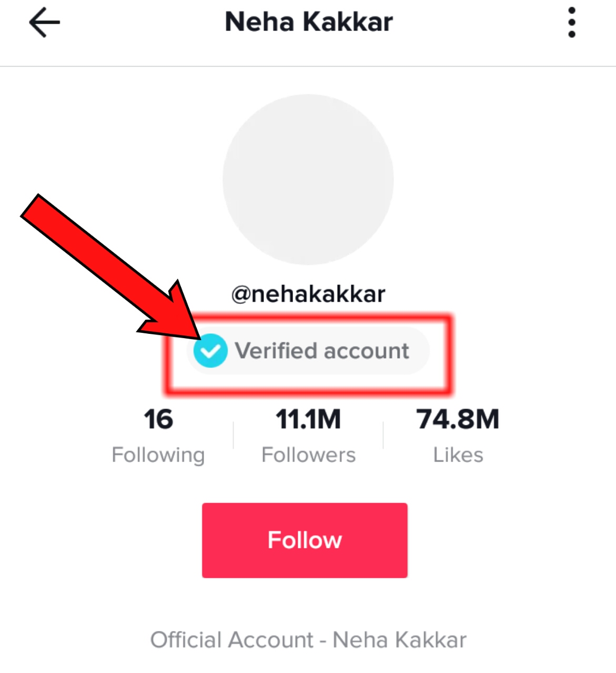Open the profile picture placeholder
616x673 pixels.
coord(308,179)
